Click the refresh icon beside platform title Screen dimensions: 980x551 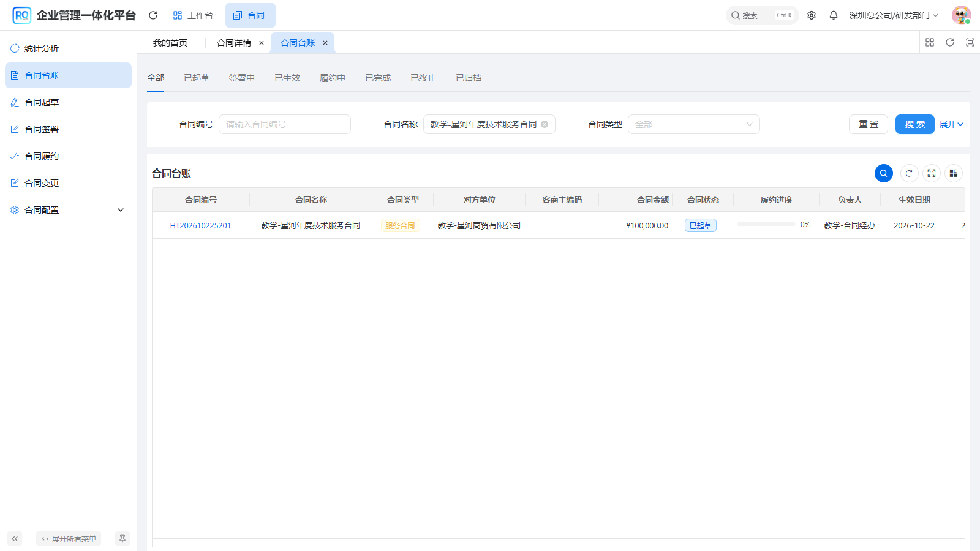(153, 15)
